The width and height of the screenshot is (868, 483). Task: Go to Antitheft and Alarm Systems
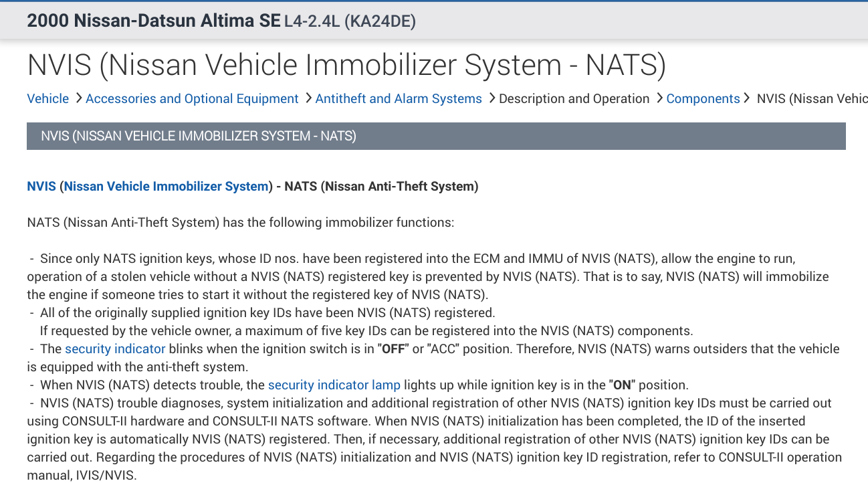[x=399, y=99]
